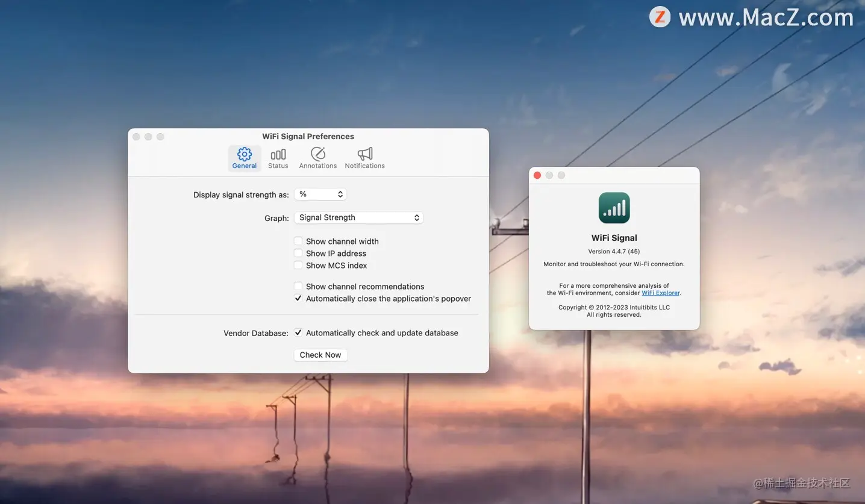Enable Show channel width checkbox

point(298,241)
